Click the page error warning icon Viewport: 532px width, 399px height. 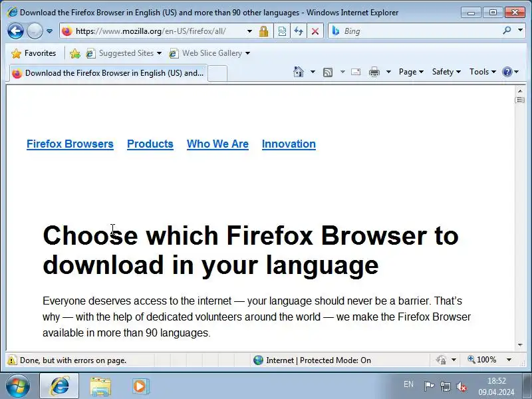pos(12,360)
